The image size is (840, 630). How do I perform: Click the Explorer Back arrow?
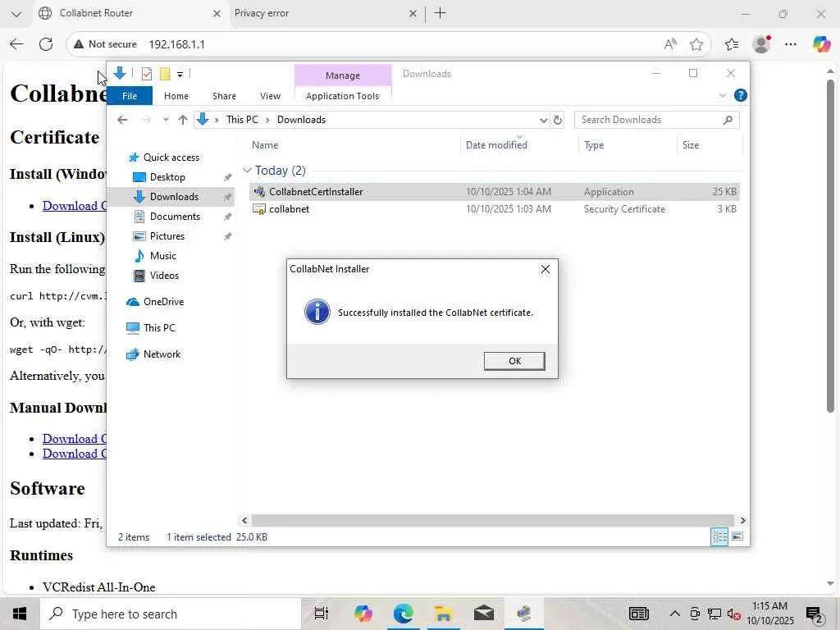pyautogui.click(x=122, y=120)
